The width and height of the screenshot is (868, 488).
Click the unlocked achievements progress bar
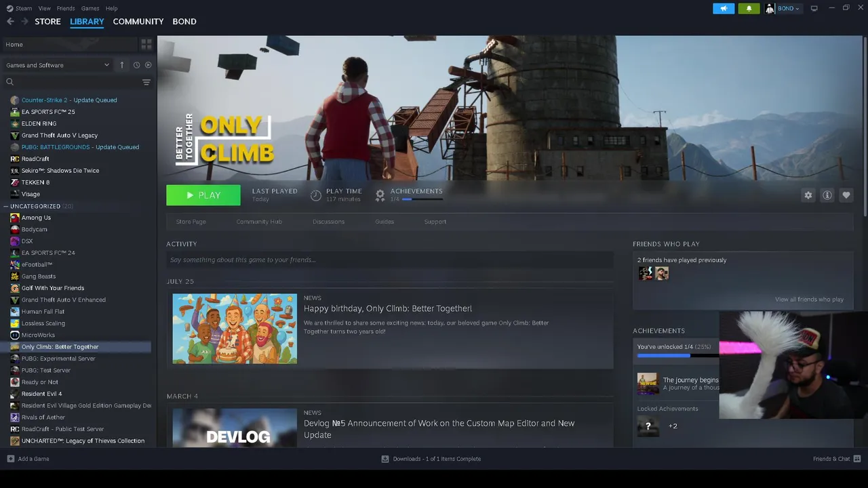[677, 356]
